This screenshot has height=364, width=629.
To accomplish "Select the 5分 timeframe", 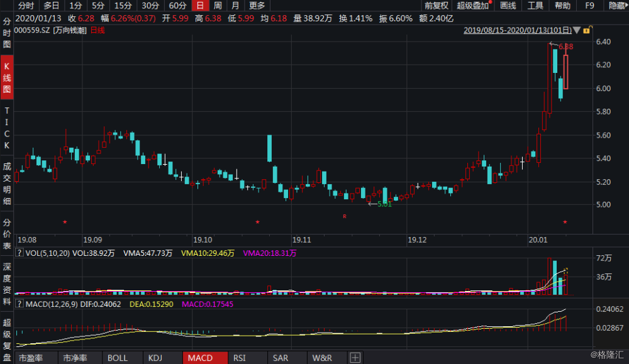I will click(97, 6).
